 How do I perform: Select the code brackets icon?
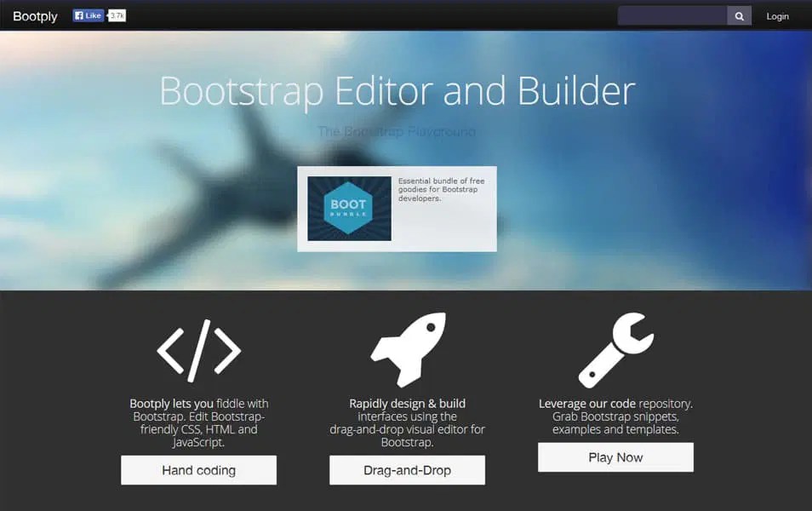coord(198,350)
